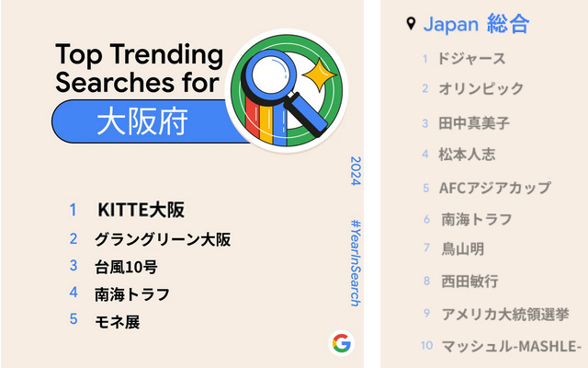Select 田中真美子 in the list
Viewport: 588px width, 368px height.
click(474, 123)
